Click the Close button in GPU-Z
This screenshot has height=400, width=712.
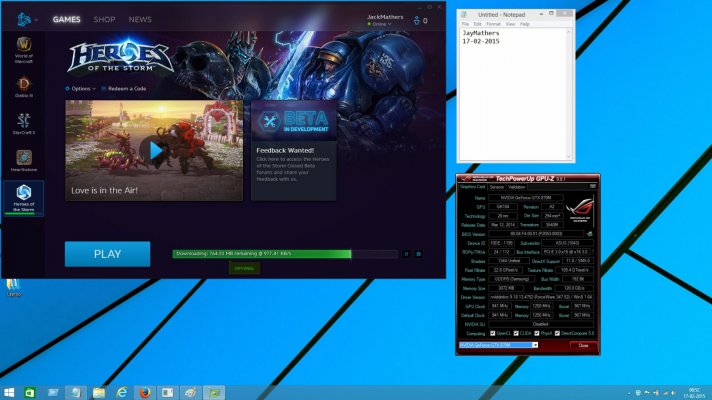(583, 346)
